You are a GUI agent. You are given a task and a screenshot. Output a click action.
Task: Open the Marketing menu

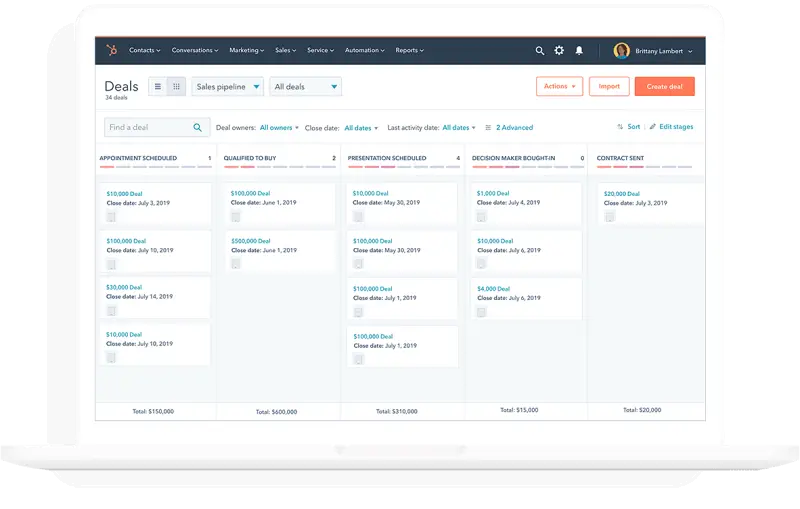pyautogui.click(x=246, y=50)
